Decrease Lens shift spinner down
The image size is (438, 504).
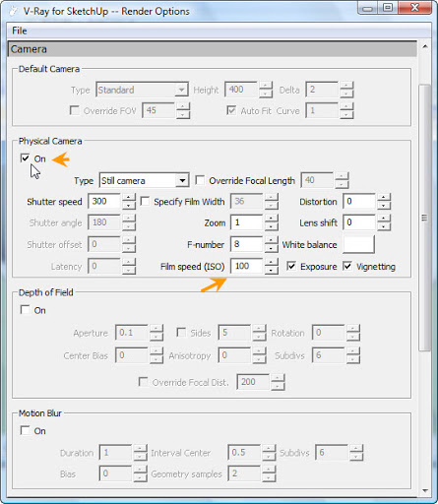point(384,227)
